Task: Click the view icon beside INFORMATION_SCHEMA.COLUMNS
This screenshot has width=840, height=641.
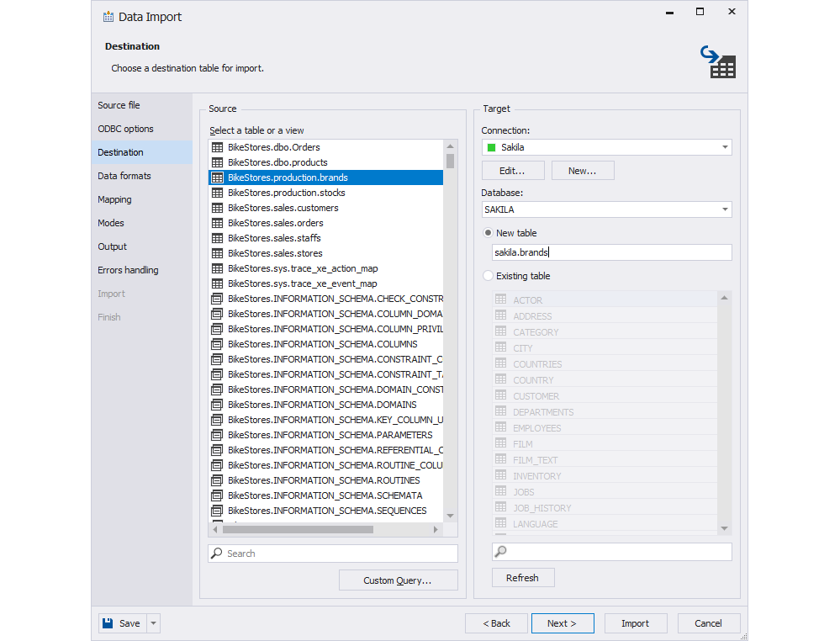Action: click(217, 344)
